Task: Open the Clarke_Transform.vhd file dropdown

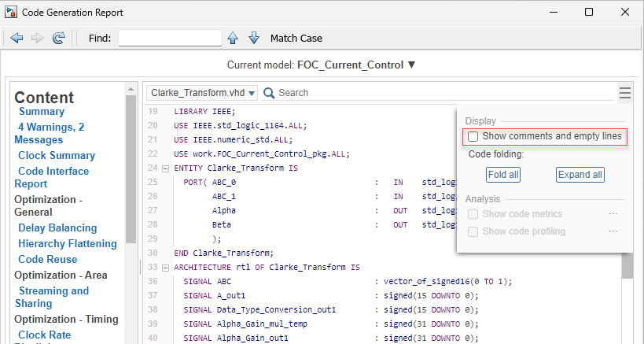Action: tap(203, 93)
